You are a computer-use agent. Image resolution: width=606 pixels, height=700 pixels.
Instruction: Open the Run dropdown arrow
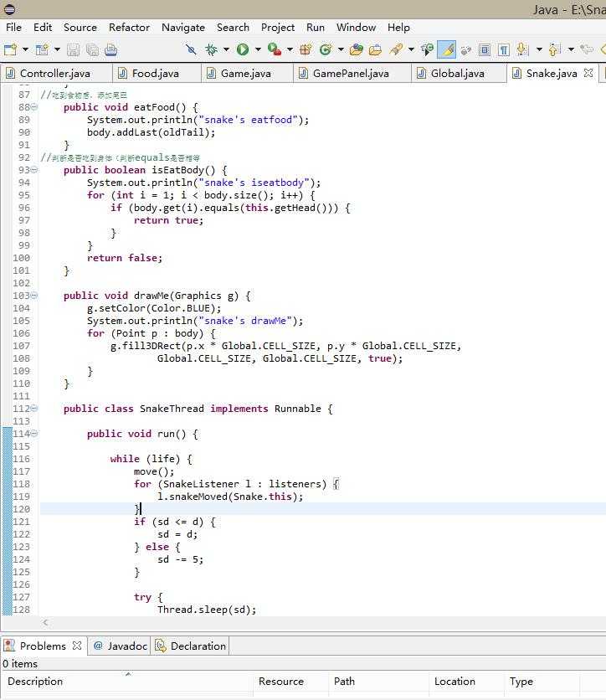(x=258, y=49)
